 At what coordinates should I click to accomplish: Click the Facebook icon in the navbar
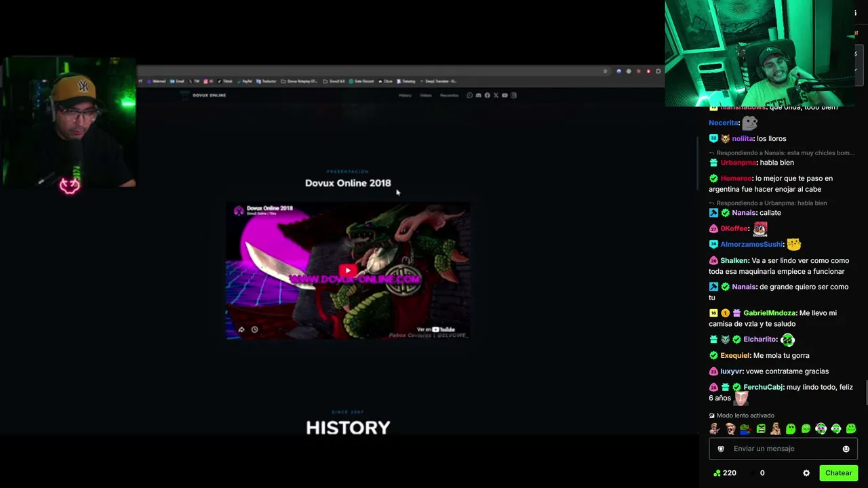click(487, 96)
